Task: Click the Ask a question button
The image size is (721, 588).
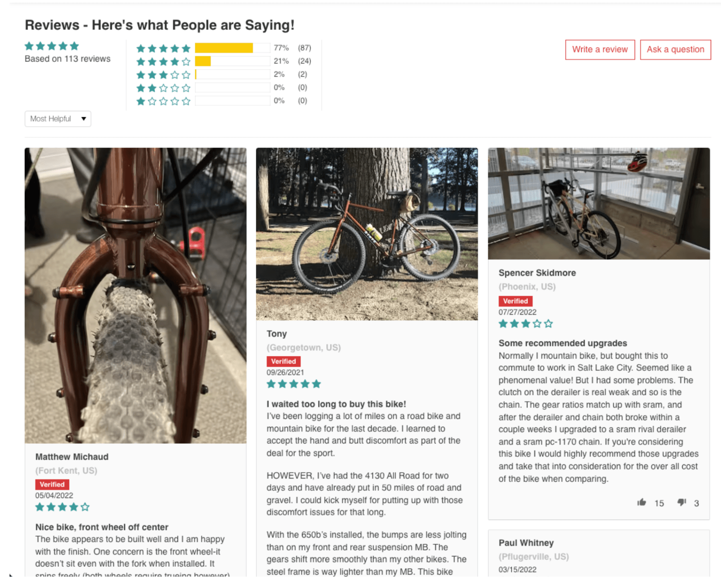Action: 675,49
